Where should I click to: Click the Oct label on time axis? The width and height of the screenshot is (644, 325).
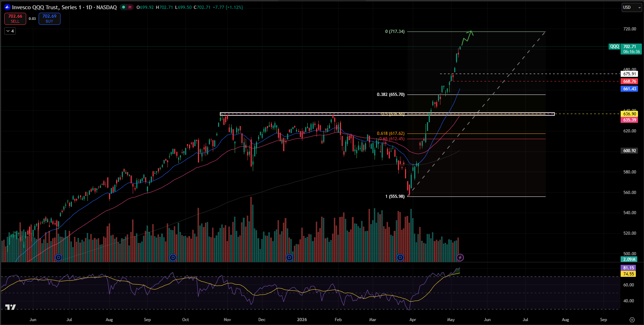[x=186, y=320]
